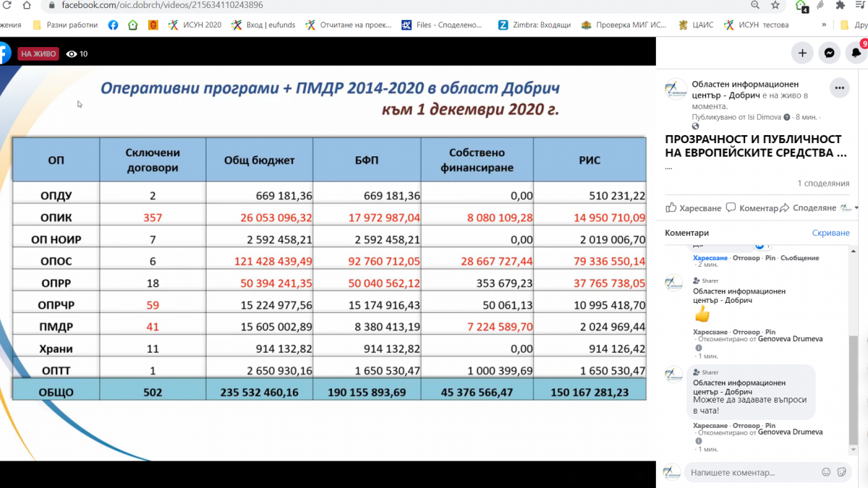Click Genoveva Drumeva on thumbs-up comment
The image size is (868, 488).
(x=790, y=339)
